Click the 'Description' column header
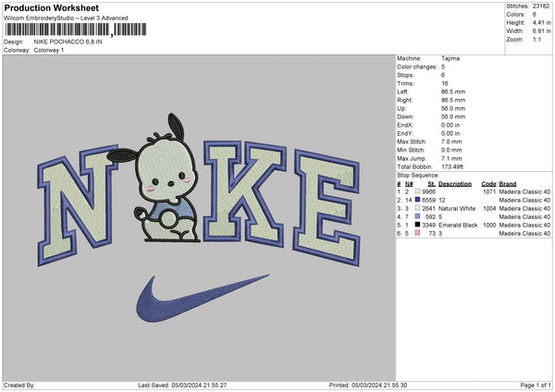 455,184
